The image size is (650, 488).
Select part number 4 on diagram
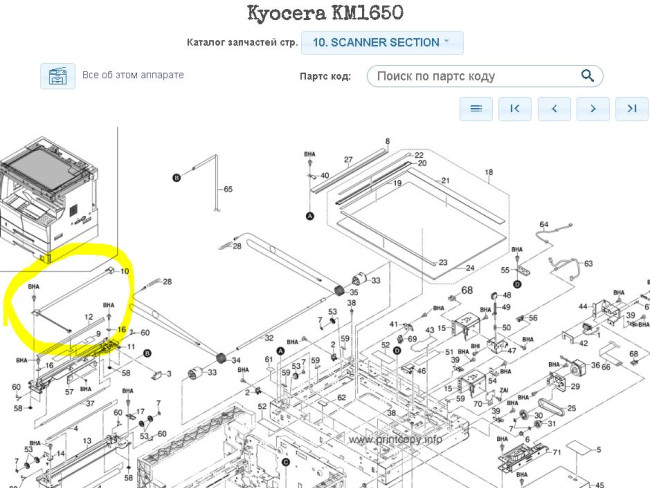click(75, 428)
